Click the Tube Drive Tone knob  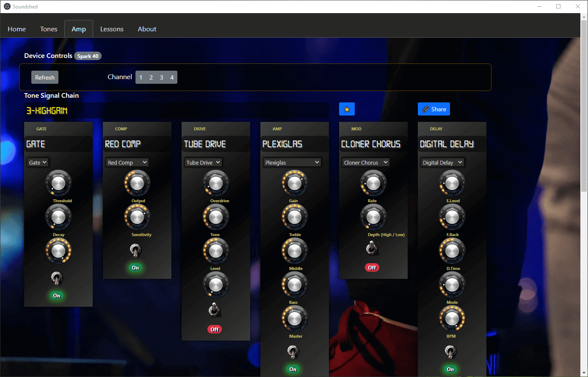click(216, 217)
